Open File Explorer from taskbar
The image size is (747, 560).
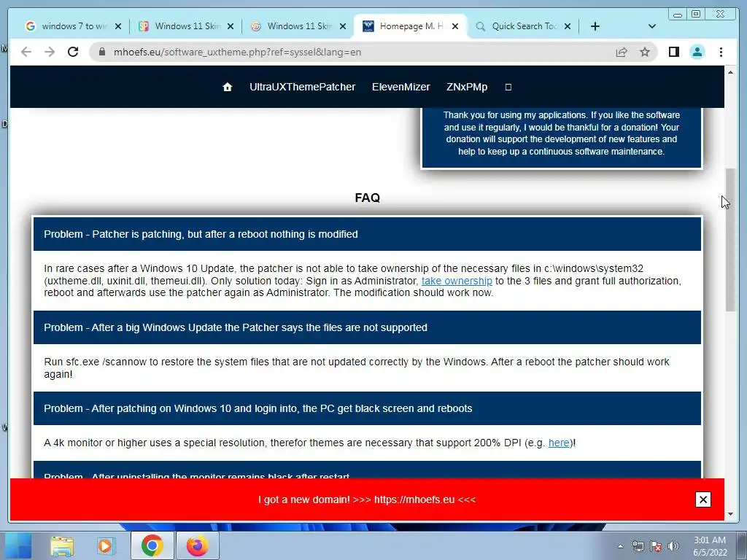click(62, 545)
